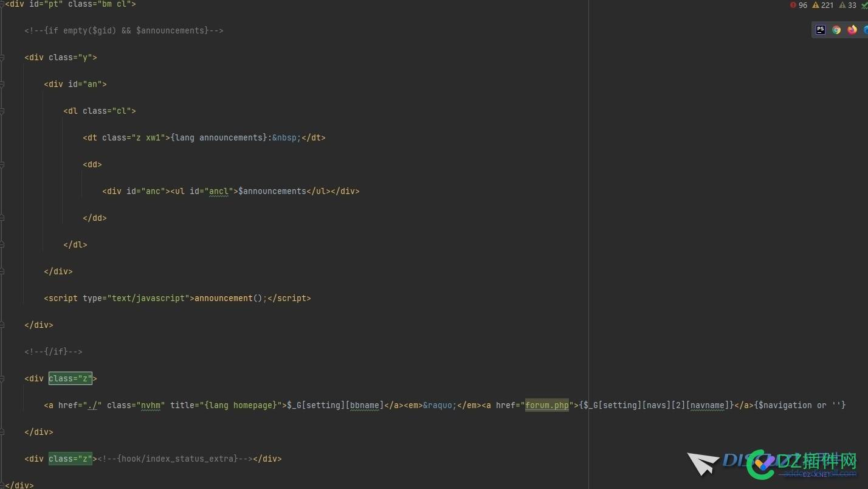Place cursor on class="bm cl" attribute
The width and height of the screenshot is (868, 489).
[100, 4]
